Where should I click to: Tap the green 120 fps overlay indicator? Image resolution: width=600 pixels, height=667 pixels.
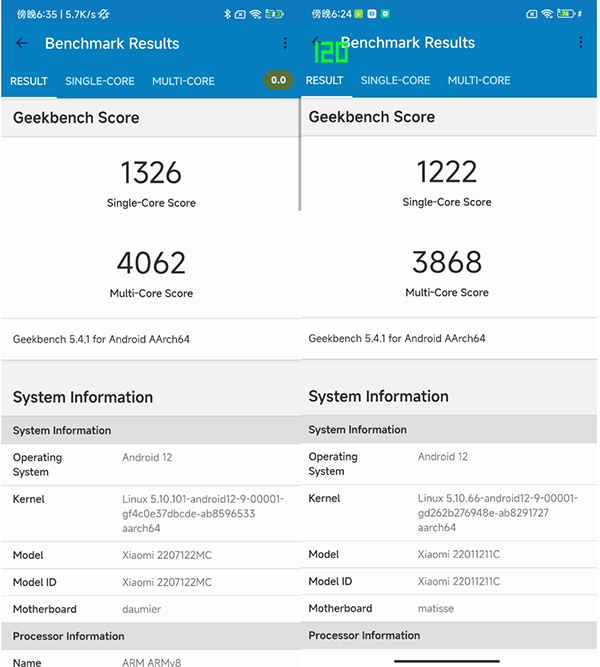(x=331, y=52)
